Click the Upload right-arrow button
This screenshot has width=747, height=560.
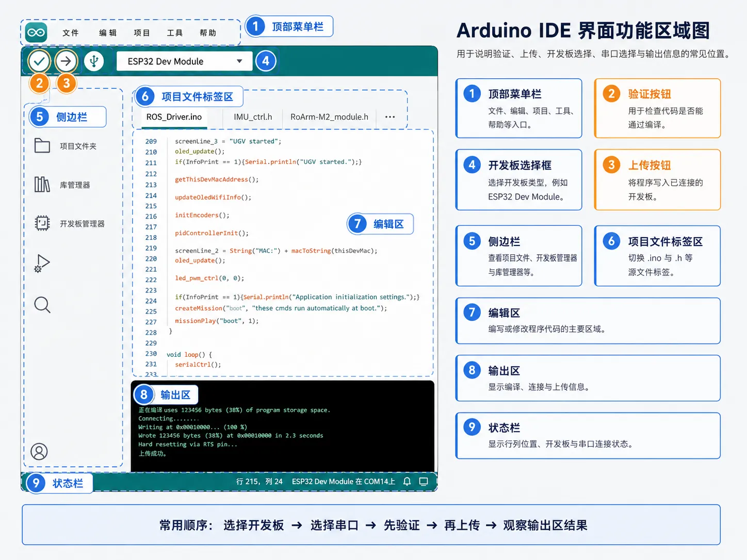click(x=66, y=61)
